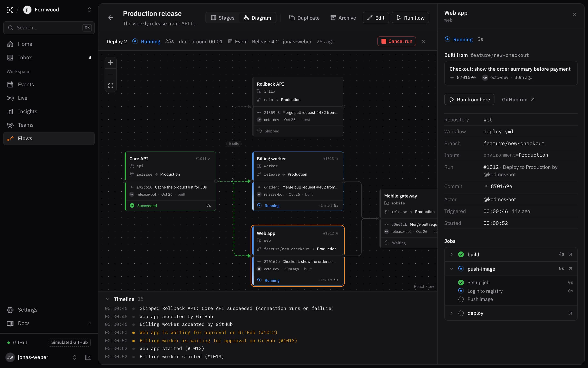
Task: Open deploy job external link arrow
Action: click(570, 313)
